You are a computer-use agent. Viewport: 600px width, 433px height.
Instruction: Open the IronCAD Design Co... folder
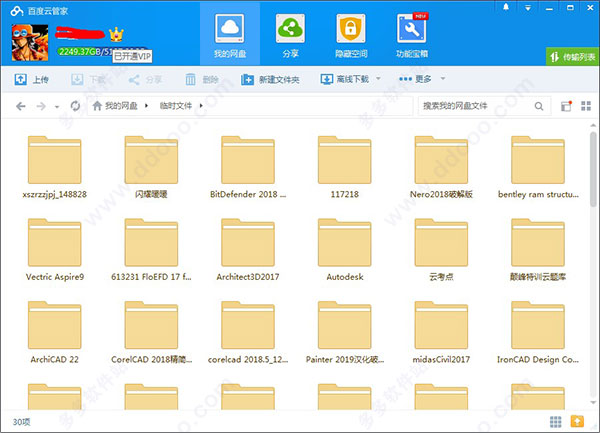tap(538, 332)
